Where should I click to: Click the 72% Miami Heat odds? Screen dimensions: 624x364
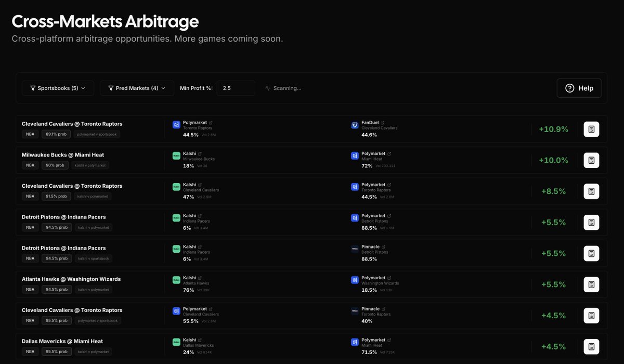(367, 166)
